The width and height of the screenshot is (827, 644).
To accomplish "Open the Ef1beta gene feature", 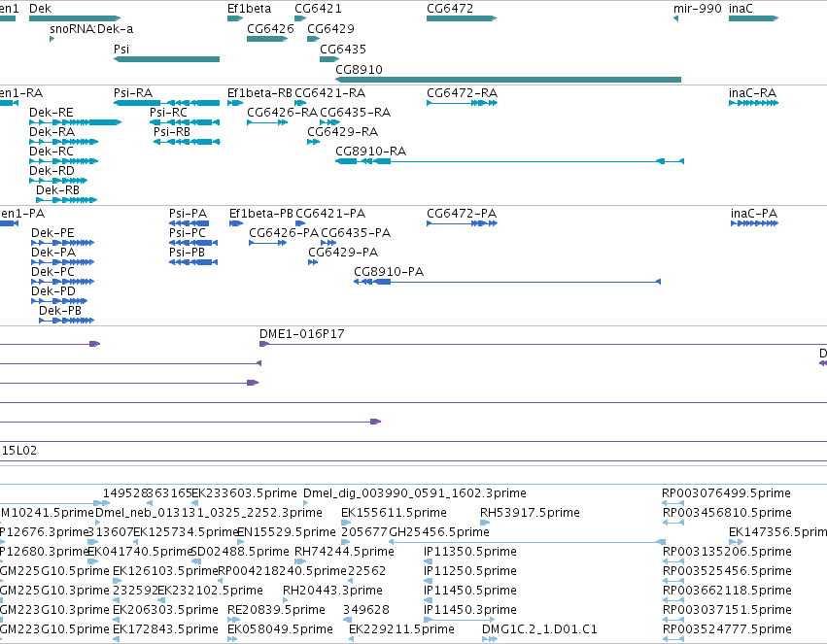I will 235,18.
